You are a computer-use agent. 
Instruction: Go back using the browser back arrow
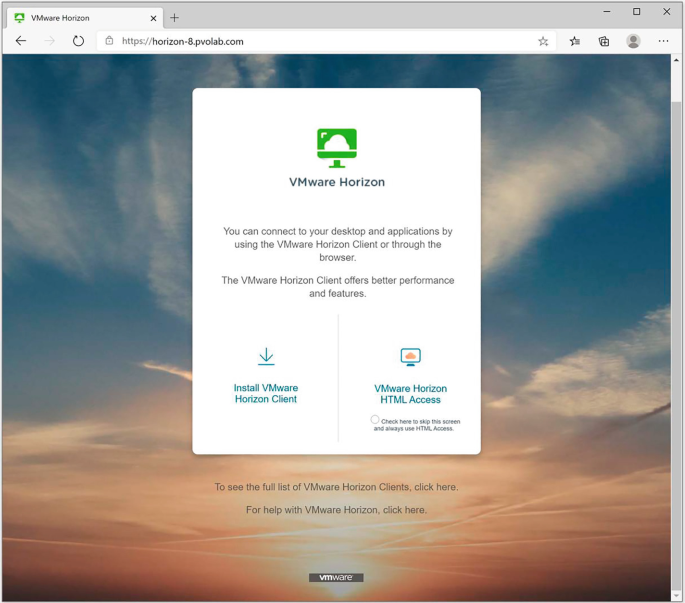pyautogui.click(x=21, y=41)
